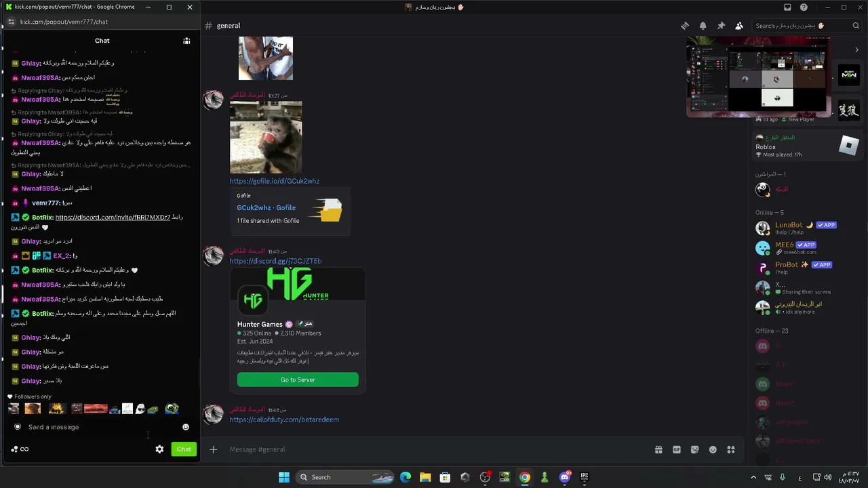Show pinned messages in Discord
The height and width of the screenshot is (488, 868).
pos(721,26)
